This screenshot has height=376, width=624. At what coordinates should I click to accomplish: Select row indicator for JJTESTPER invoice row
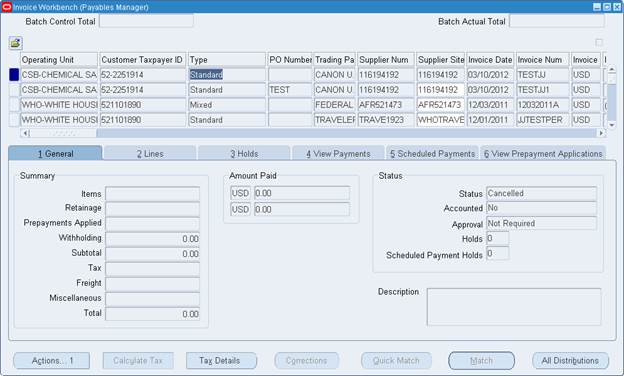14,120
